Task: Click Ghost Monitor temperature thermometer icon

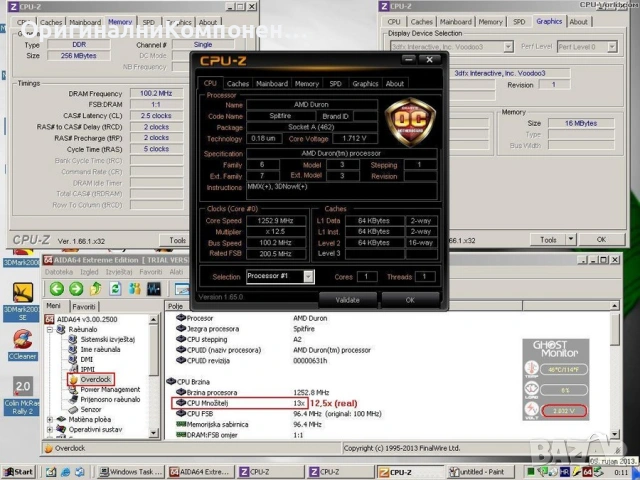Action: [x=531, y=369]
